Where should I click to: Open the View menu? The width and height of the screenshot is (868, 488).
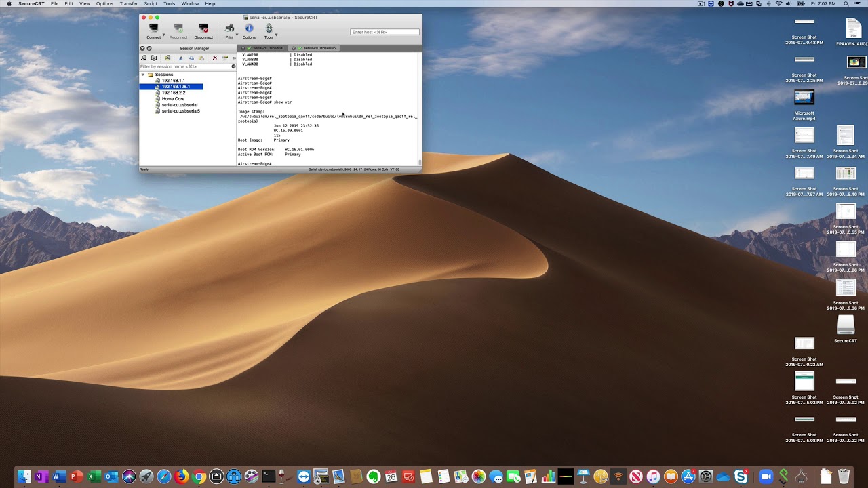click(85, 4)
